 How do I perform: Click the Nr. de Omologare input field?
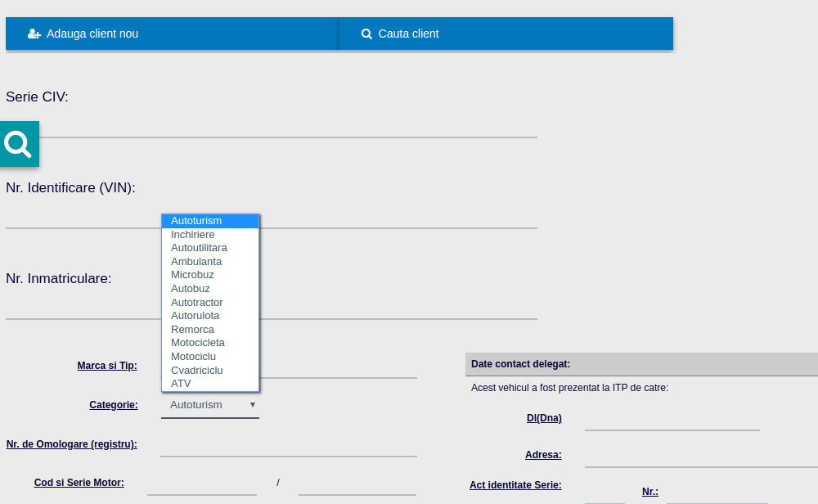[x=288, y=445]
